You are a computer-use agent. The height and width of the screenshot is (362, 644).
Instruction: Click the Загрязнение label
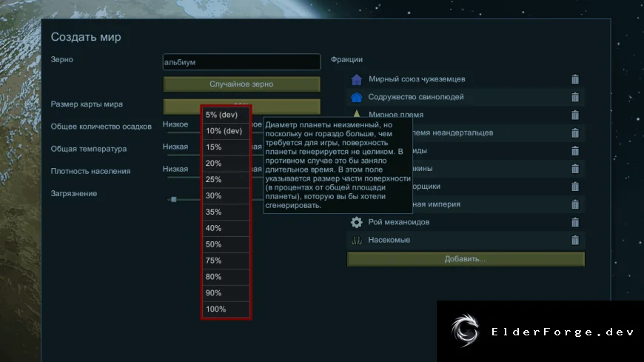pyautogui.click(x=74, y=193)
